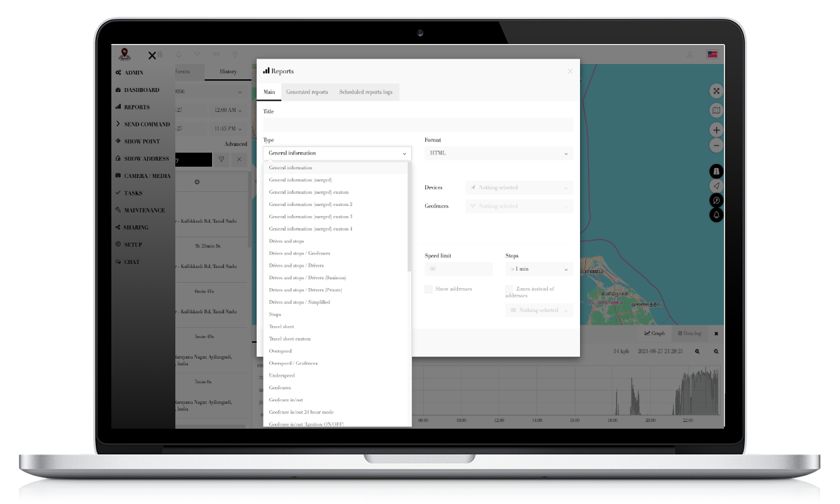Click the map zoom in plus icon
This screenshot has height=504, width=840.
coord(716,130)
